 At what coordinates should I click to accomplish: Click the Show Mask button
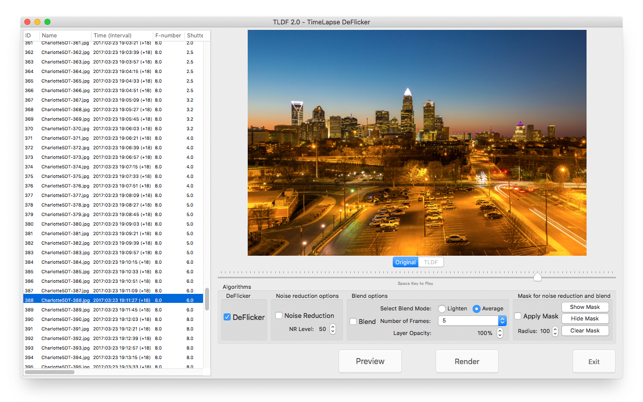click(585, 307)
